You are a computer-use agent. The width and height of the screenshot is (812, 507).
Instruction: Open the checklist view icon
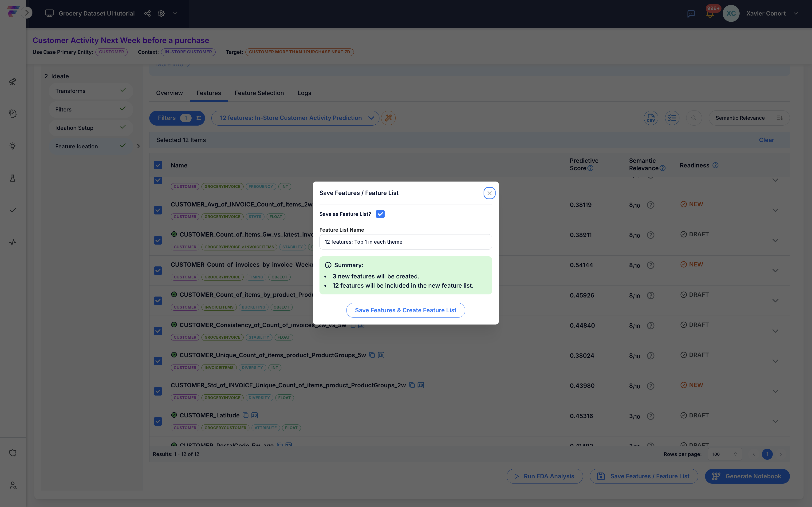(672, 118)
